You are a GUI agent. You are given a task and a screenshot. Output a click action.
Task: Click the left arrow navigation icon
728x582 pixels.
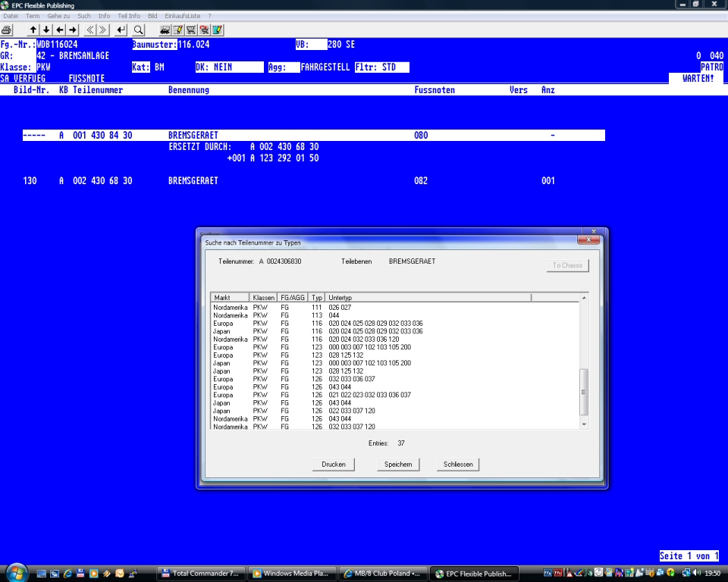[59, 30]
